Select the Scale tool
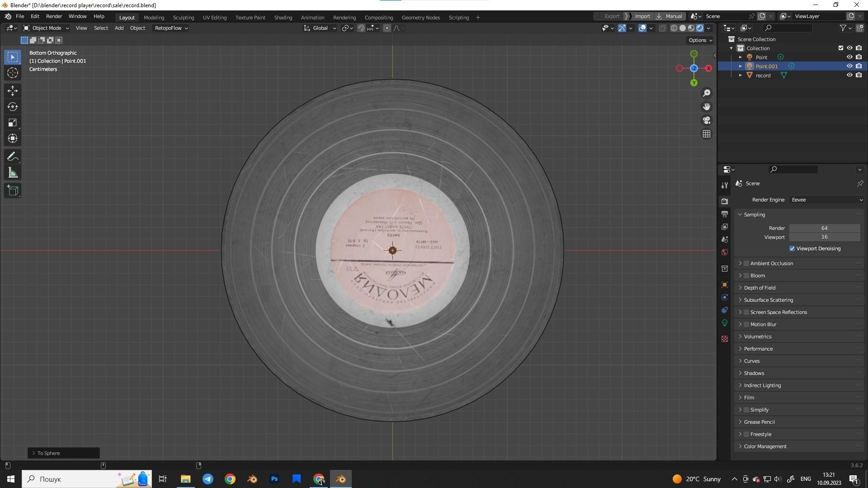The image size is (868, 488). pos(13,122)
